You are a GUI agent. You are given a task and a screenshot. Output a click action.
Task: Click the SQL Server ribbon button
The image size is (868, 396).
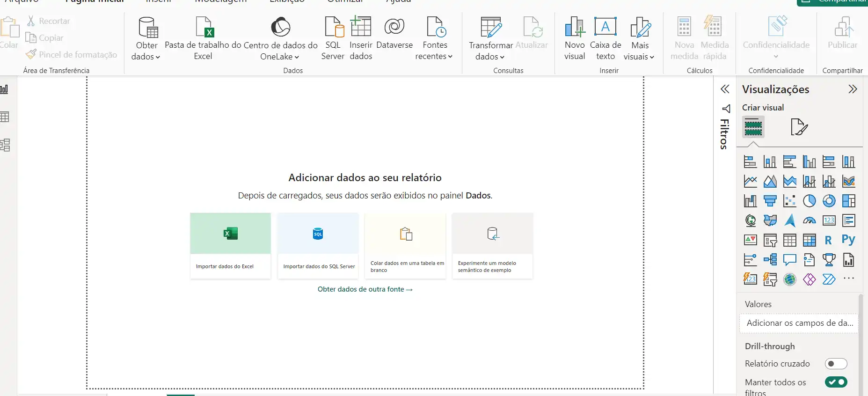(333, 39)
